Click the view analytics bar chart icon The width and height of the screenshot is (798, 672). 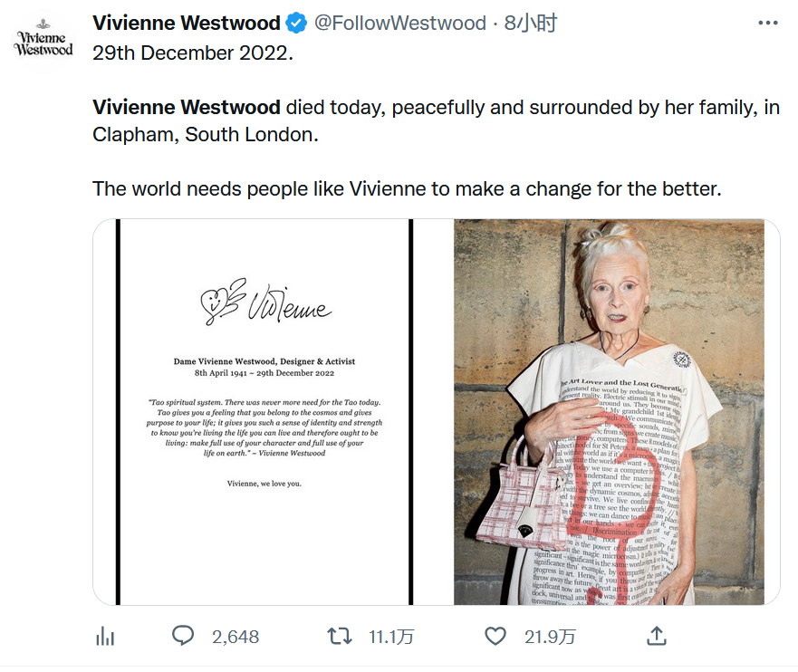[x=106, y=637]
